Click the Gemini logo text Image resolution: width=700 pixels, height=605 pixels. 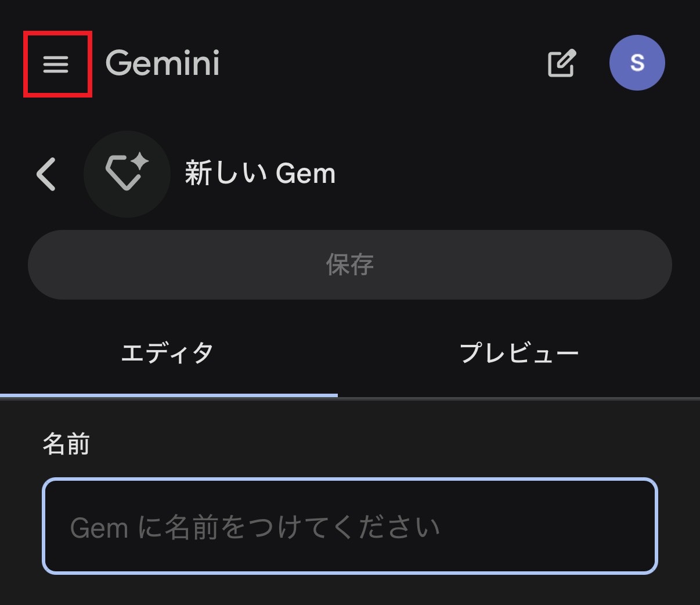coord(163,63)
